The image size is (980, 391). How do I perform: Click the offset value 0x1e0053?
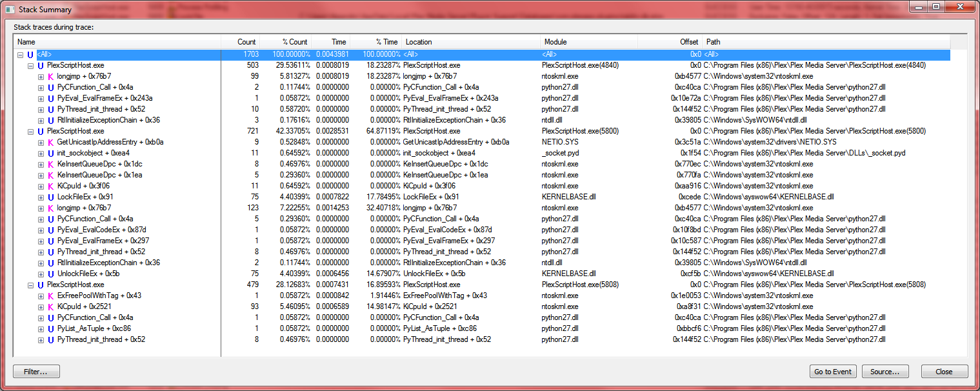(686, 296)
